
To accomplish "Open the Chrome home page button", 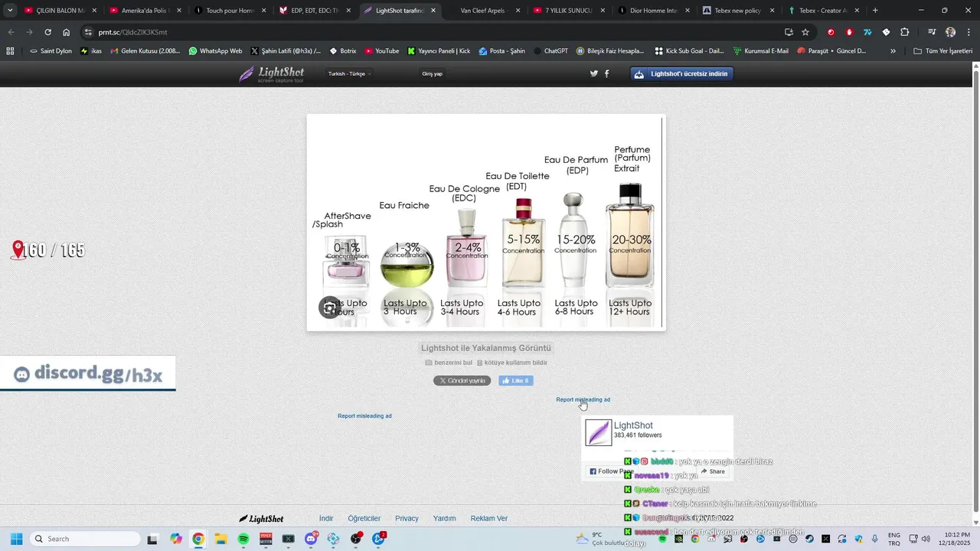I will 66,32.
